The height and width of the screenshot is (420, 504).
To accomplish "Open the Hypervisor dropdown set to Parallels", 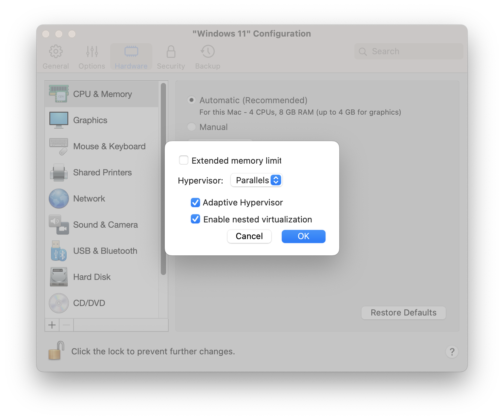I will point(257,180).
